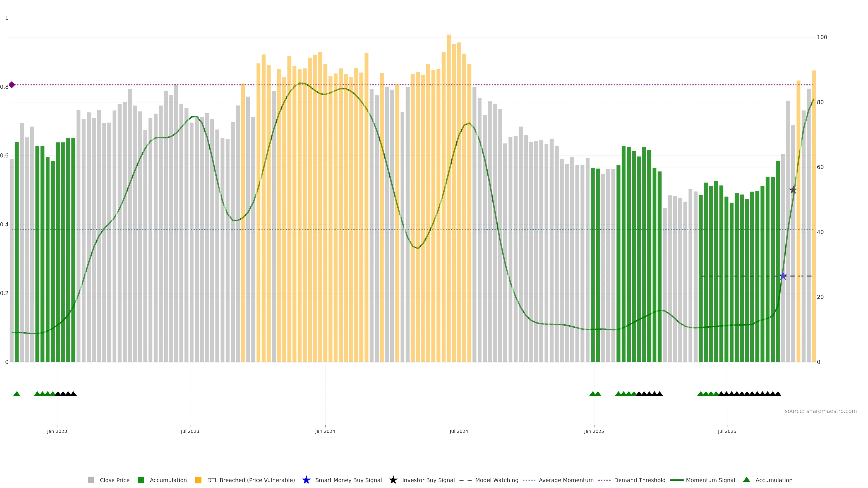Viewport: 868px width, 488px height.
Task: Click the gray Close Price legend square
Action: (91, 480)
